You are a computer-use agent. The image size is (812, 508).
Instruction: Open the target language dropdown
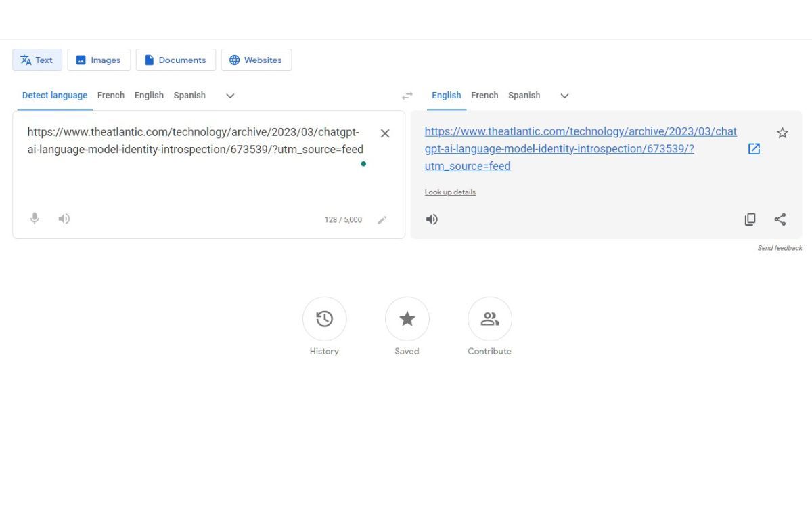pos(564,96)
